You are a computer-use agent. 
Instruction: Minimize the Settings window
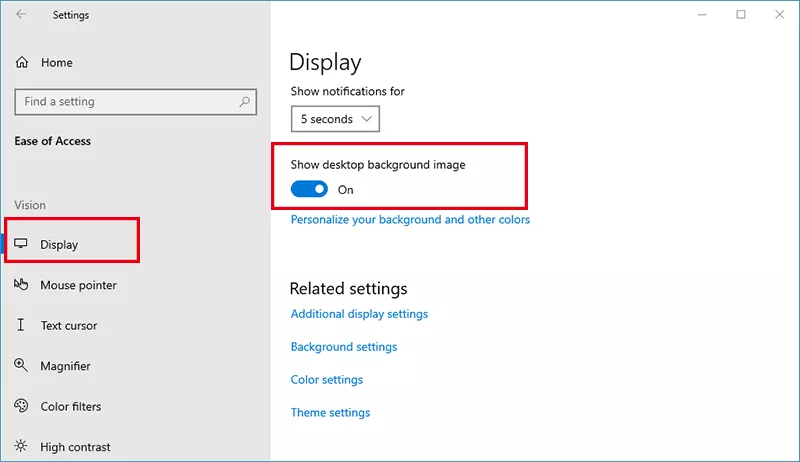point(702,15)
